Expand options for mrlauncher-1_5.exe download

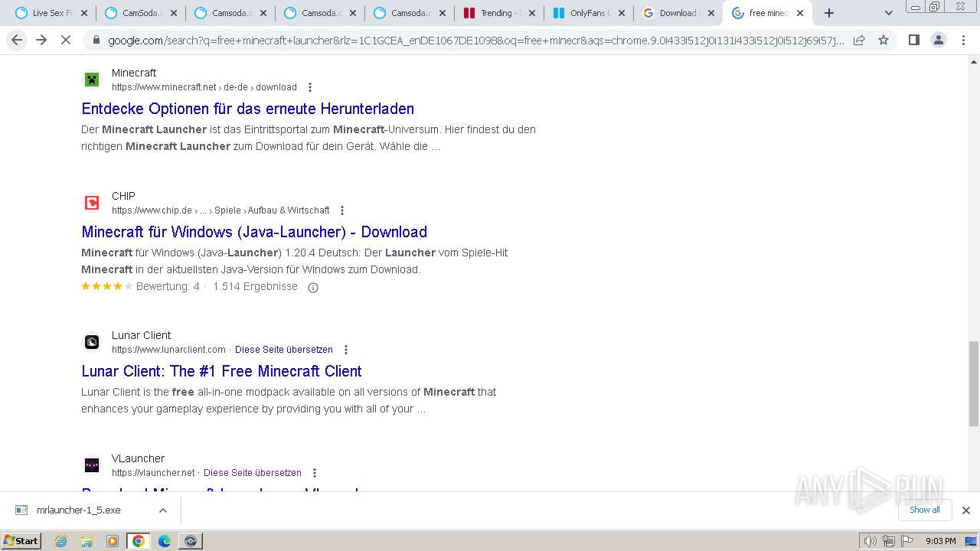click(x=162, y=510)
